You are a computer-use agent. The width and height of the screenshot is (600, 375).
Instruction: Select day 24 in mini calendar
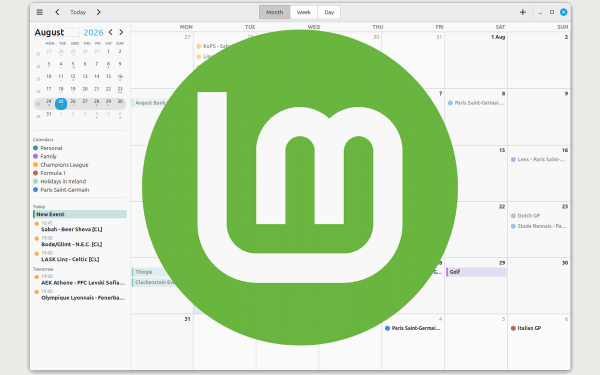49,102
